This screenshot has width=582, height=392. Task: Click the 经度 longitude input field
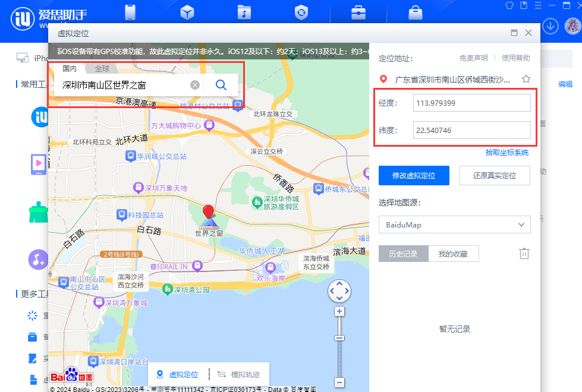click(471, 103)
